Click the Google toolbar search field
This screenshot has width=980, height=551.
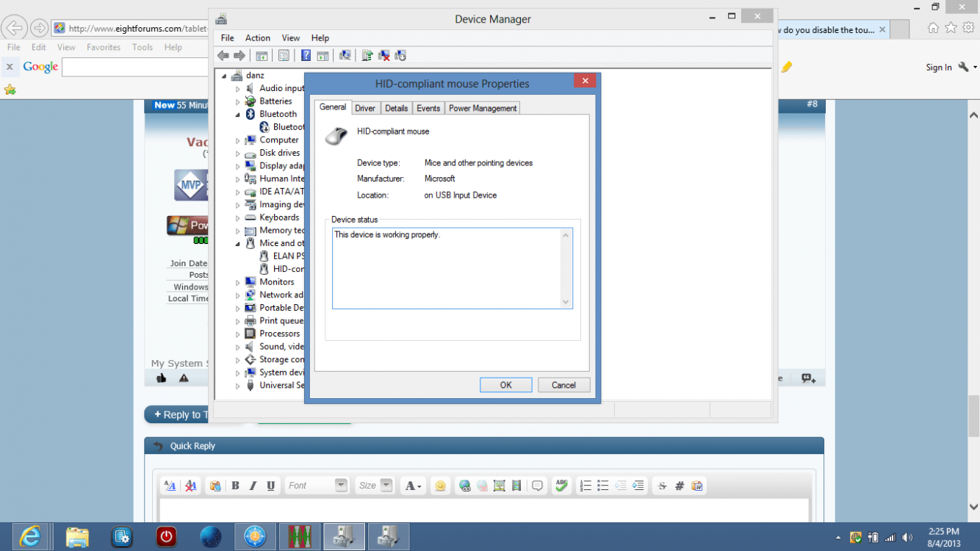click(135, 68)
